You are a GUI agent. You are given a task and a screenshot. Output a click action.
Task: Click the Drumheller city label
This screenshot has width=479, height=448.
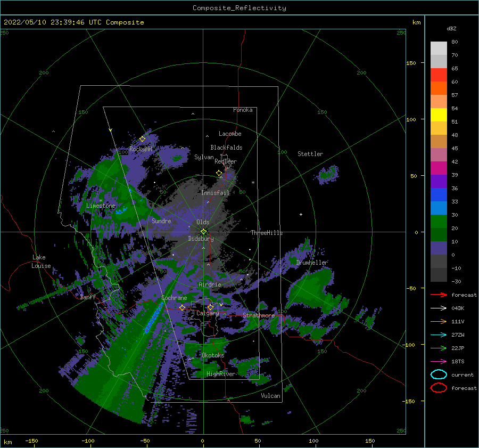[x=312, y=263]
